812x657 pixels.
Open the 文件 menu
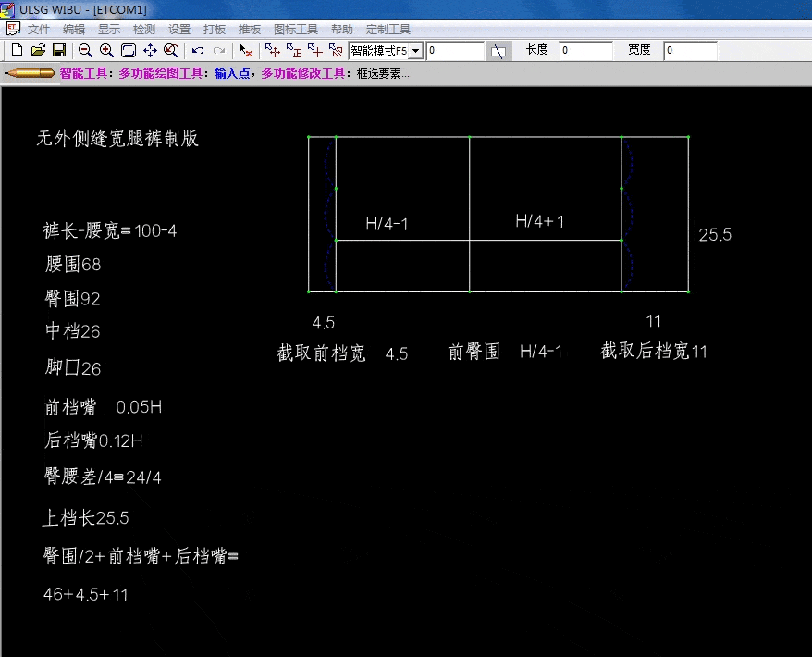point(40,29)
